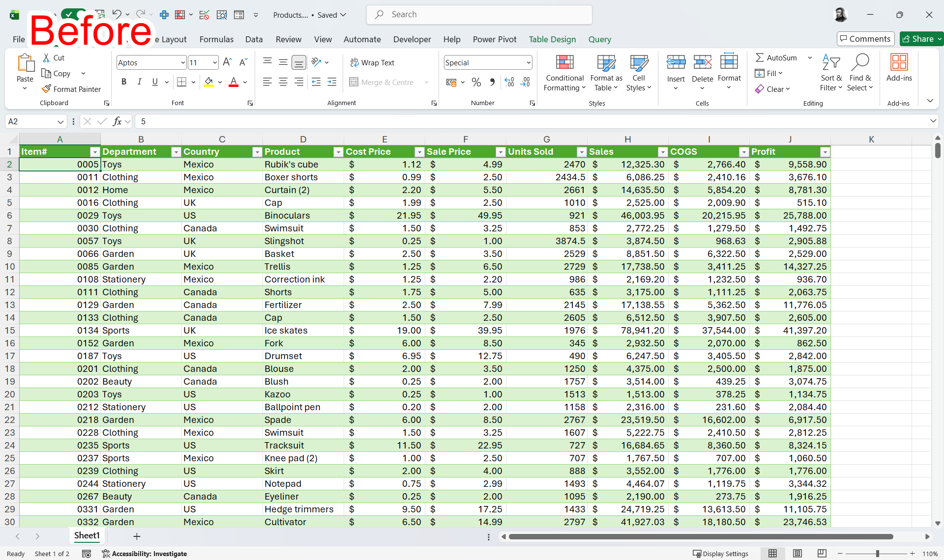Open the Special number format dropdown

tap(529, 62)
